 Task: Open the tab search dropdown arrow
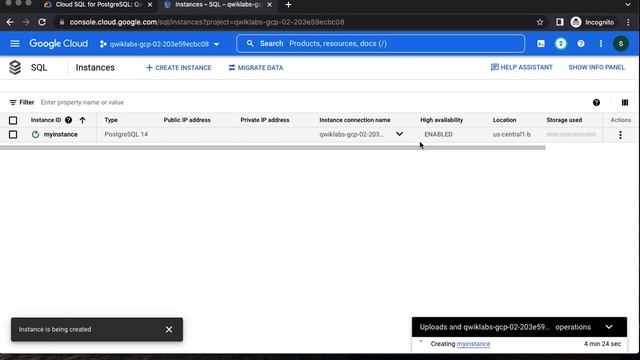click(x=628, y=4)
